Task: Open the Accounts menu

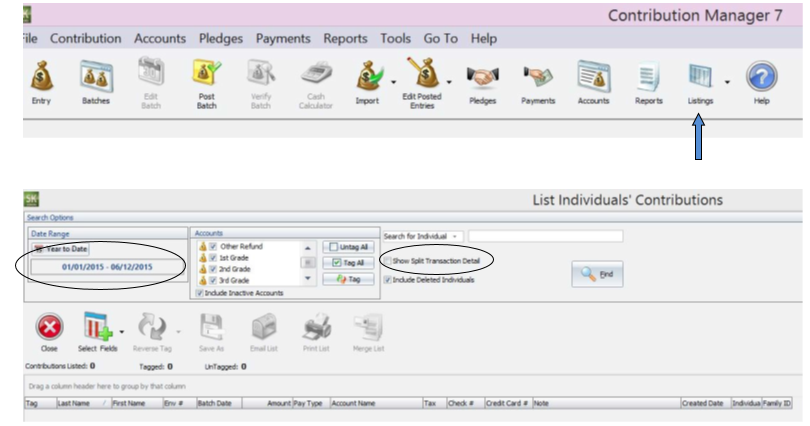Action: pos(160,38)
